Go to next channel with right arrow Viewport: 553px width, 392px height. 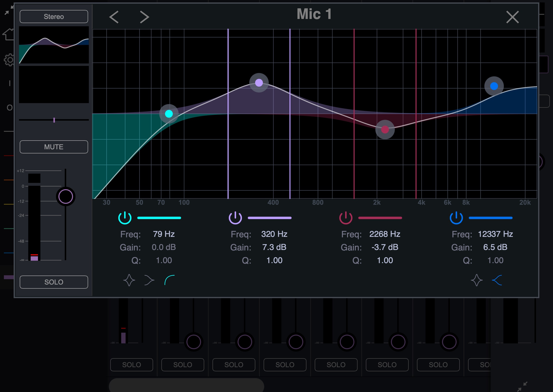[144, 17]
